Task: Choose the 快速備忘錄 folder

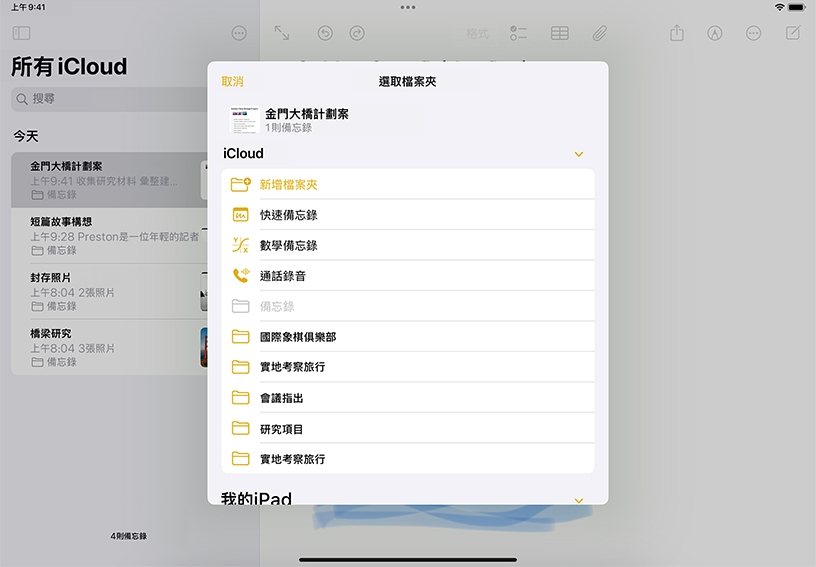Action: click(288, 215)
